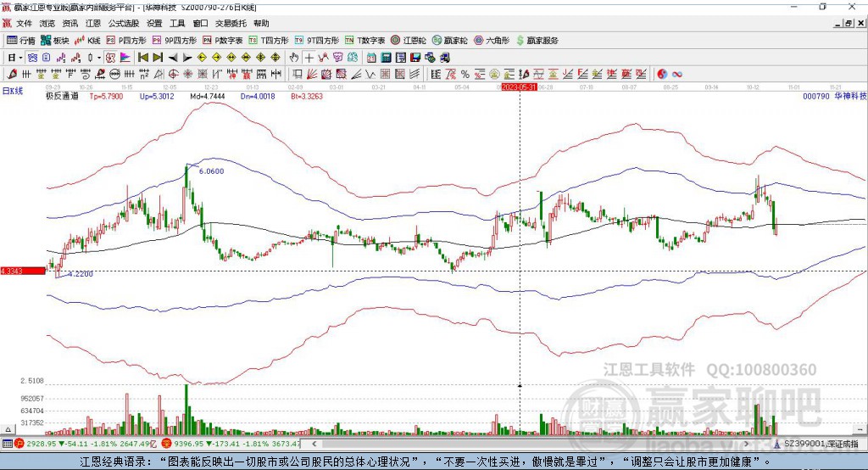868x470 pixels.
Task: Select the hand pan tool
Action: [x=294, y=58]
